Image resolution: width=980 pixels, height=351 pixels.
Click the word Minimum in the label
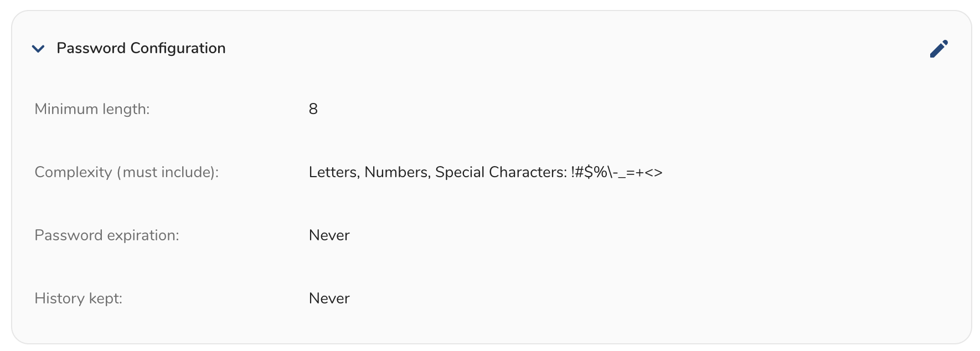pos(65,109)
